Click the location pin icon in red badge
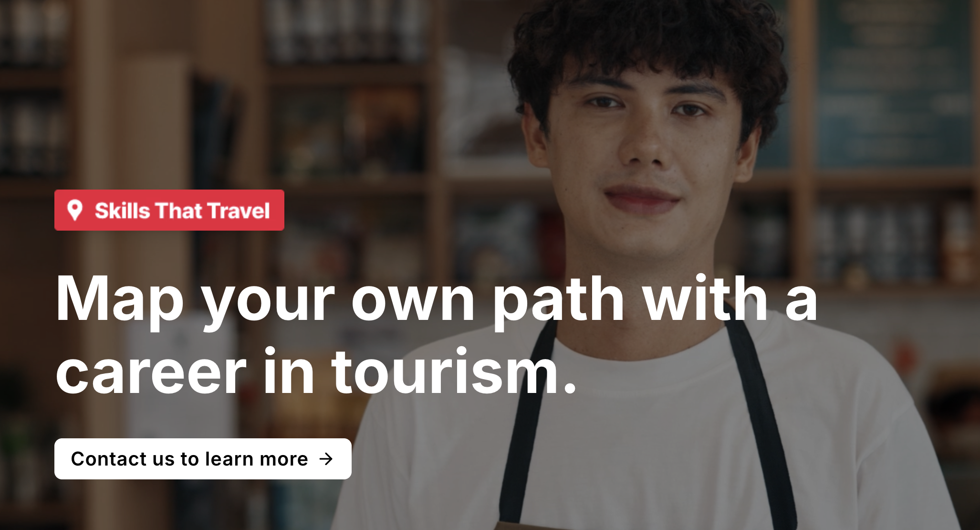 (x=75, y=211)
